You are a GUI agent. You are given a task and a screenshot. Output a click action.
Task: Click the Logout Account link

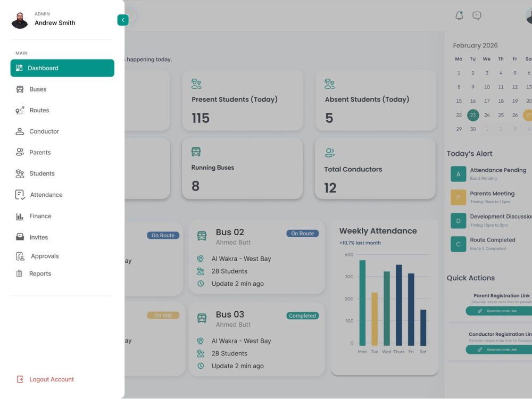pyautogui.click(x=52, y=379)
